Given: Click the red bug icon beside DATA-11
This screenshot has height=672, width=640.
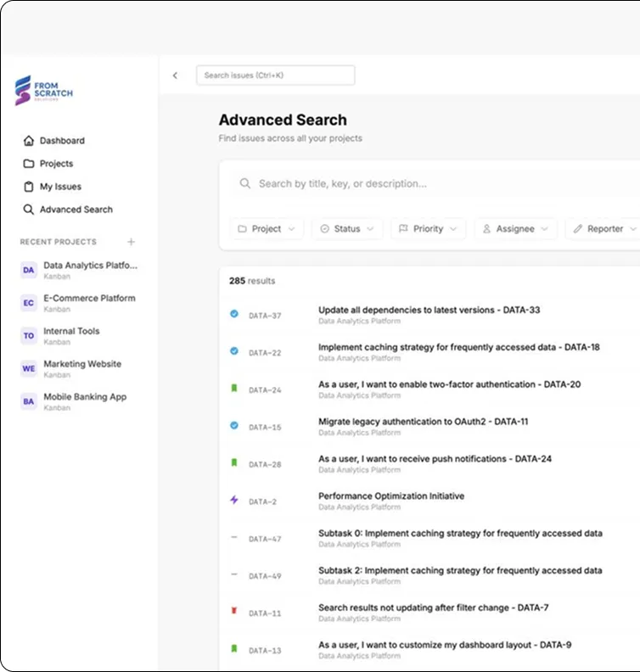Looking at the screenshot, I should (234, 611).
